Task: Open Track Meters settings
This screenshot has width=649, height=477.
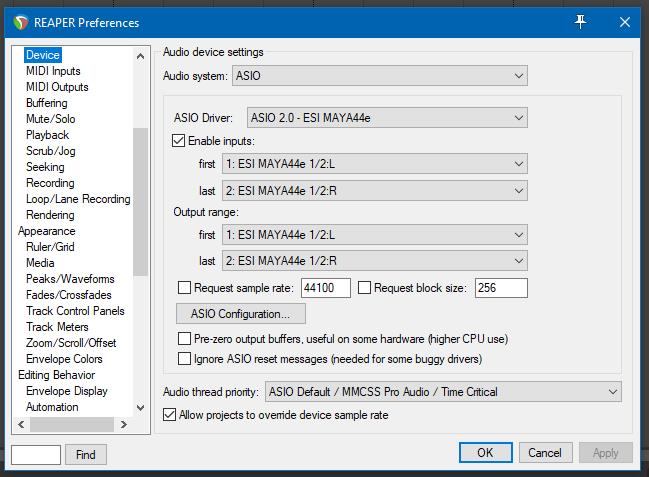Action: coord(57,327)
